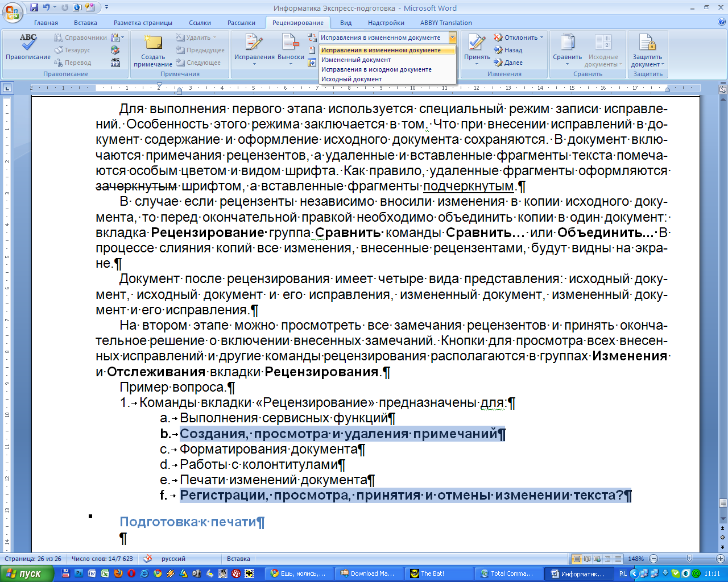Open the Выноски balloons menu
The image size is (728, 582).
291,49
